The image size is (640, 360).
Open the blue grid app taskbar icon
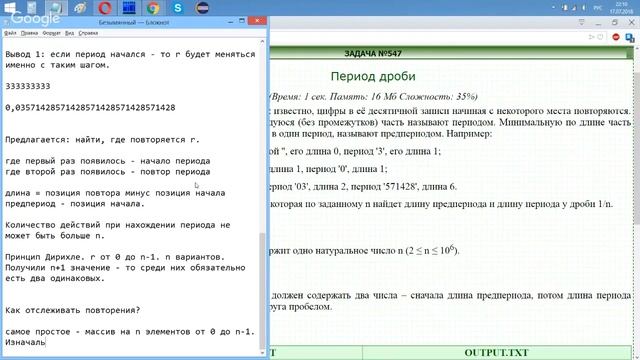click(129, 8)
